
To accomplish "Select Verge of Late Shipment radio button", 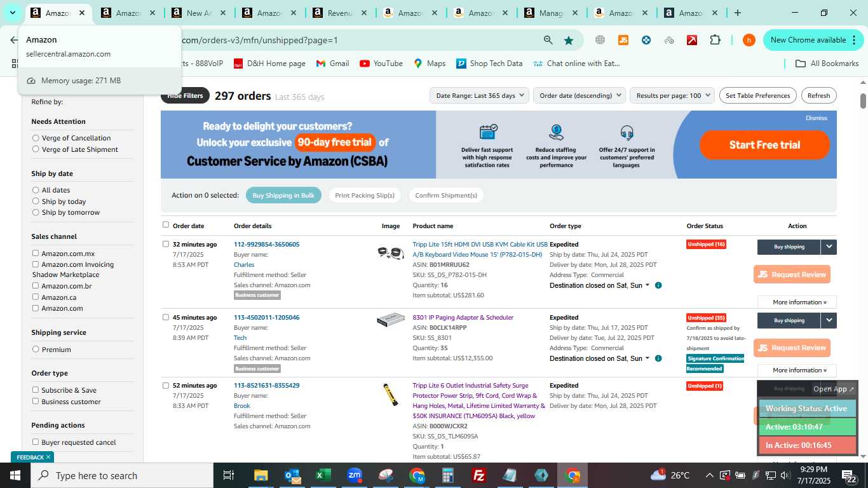I will tap(36, 149).
